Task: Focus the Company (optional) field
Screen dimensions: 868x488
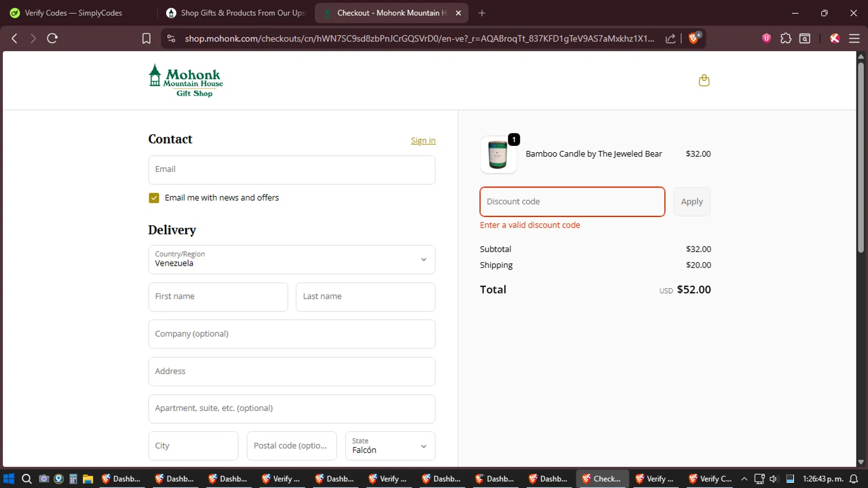Action: [292, 334]
